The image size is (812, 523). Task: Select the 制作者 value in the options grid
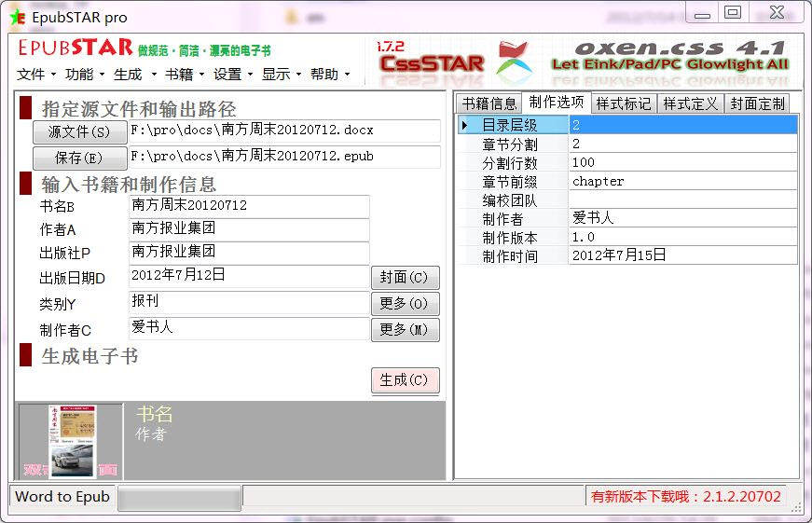pyautogui.click(x=682, y=218)
